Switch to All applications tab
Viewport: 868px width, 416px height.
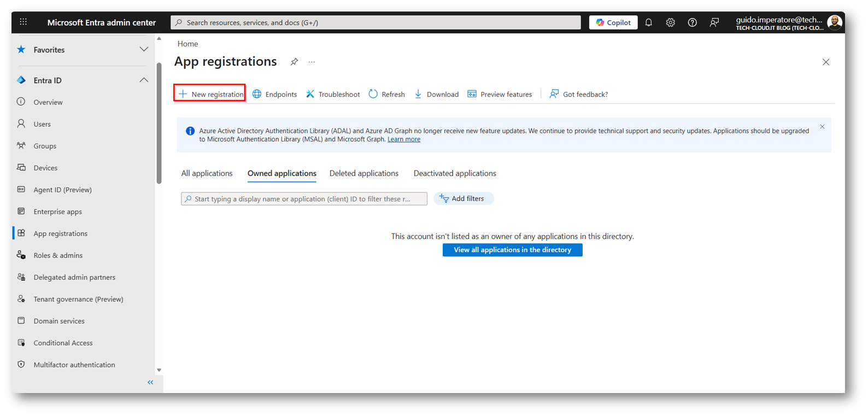207,173
